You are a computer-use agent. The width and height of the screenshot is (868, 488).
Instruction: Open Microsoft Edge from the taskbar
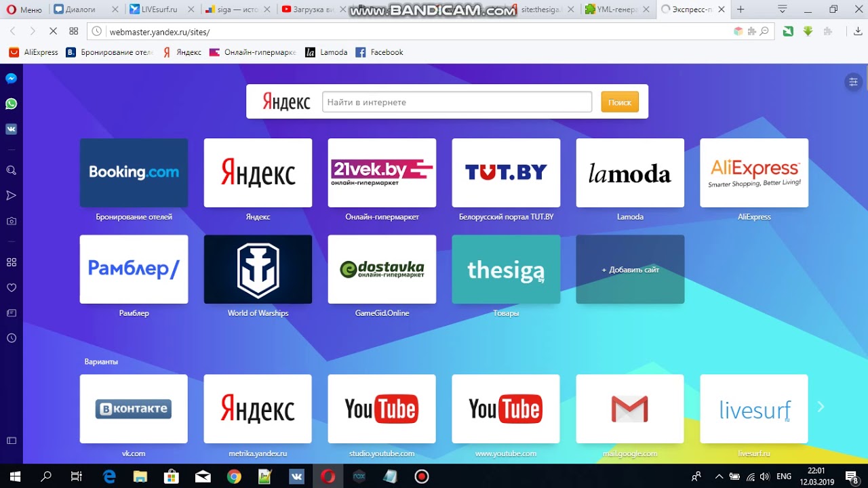109,476
